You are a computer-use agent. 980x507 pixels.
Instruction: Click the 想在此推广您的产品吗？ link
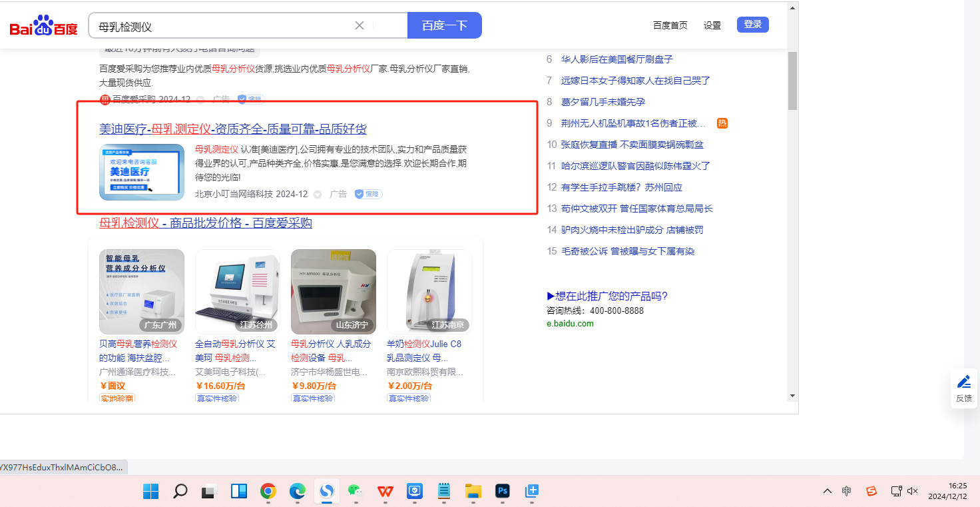coord(607,296)
